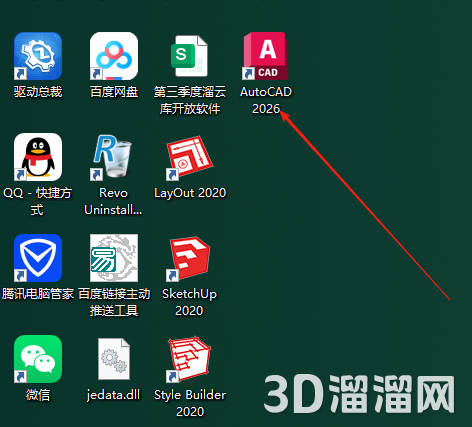Screen dimensions: 472x427
Task: Select the AutoCAD 2026 label text
Action: pos(266,100)
